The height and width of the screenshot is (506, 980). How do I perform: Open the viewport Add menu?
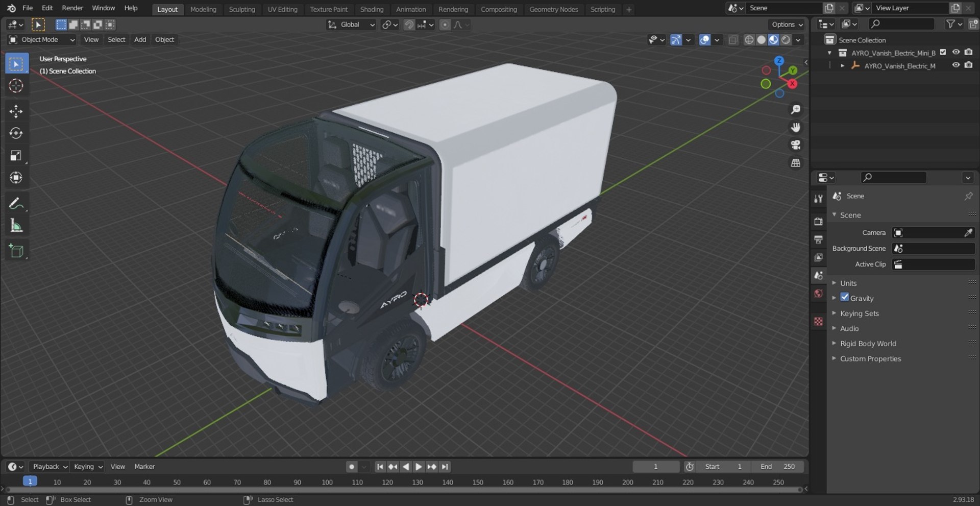click(140, 40)
